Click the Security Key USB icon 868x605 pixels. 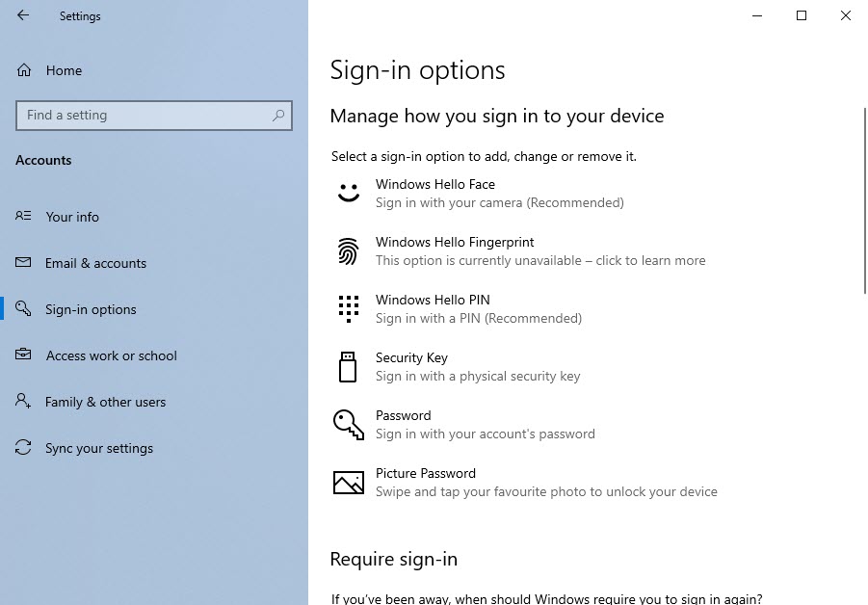(x=348, y=367)
